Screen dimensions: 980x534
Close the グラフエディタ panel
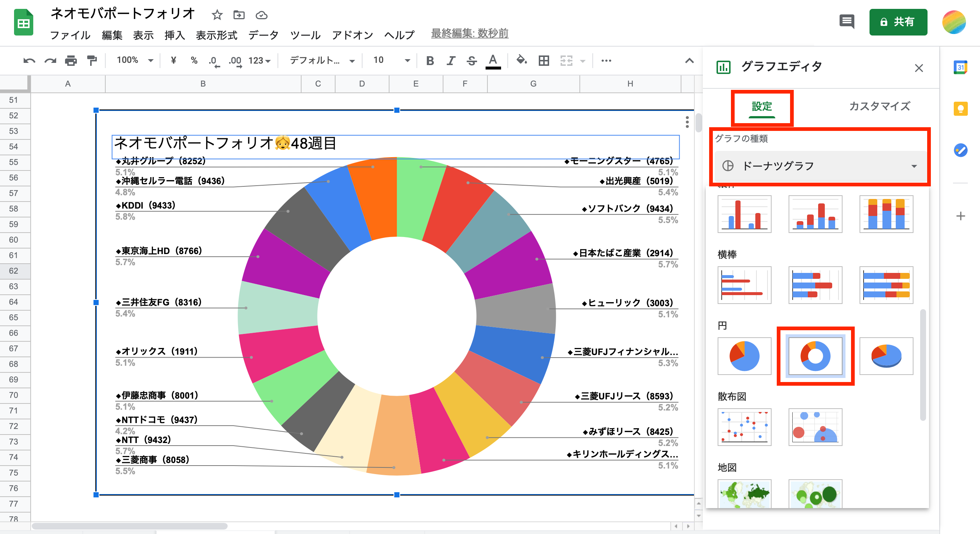(919, 68)
